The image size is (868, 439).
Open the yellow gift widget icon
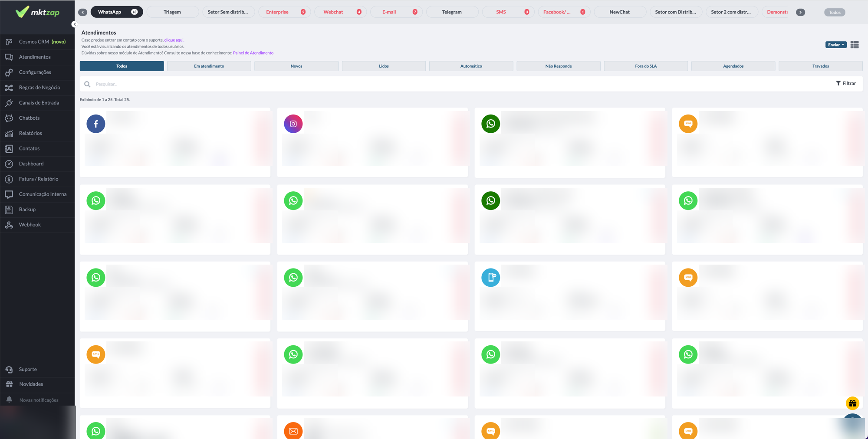(852, 403)
